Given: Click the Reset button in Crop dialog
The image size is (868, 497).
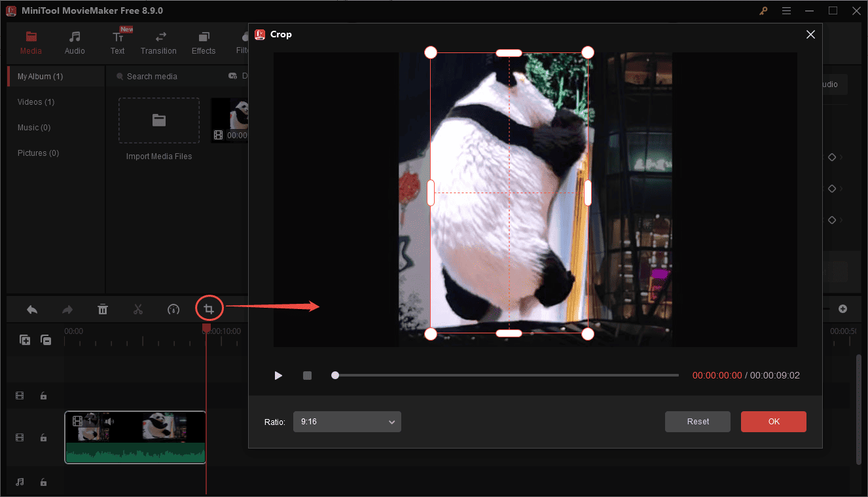Looking at the screenshot, I should click(698, 422).
